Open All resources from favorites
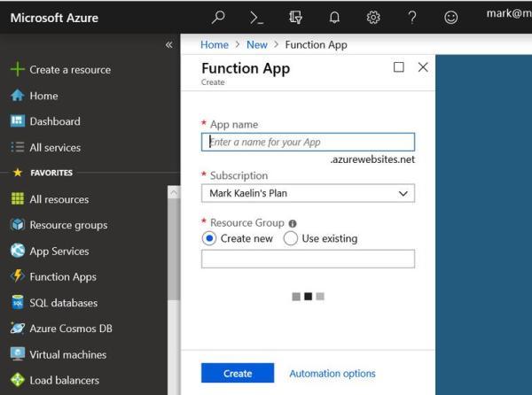This screenshot has height=395, width=532. click(59, 199)
